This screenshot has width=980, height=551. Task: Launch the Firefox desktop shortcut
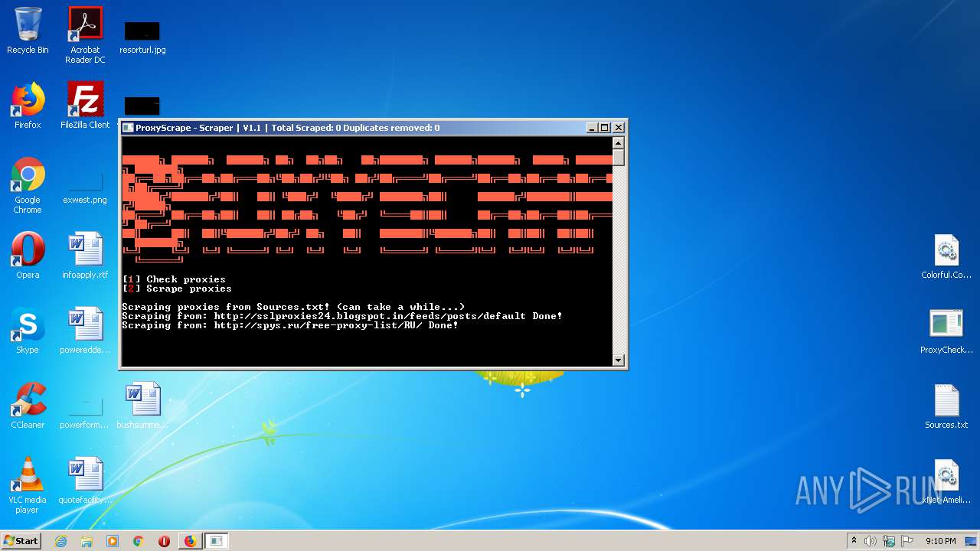[x=28, y=106]
